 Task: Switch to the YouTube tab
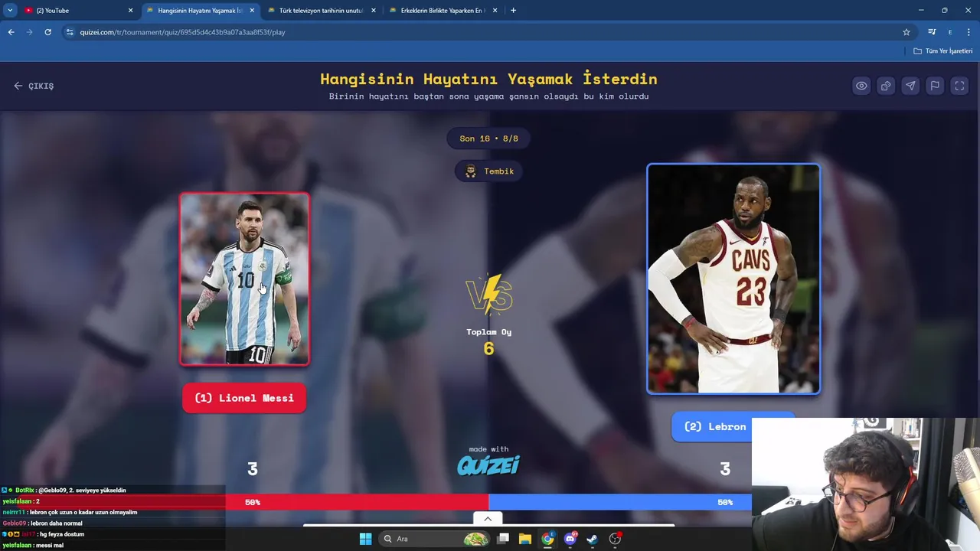click(x=77, y=11)
